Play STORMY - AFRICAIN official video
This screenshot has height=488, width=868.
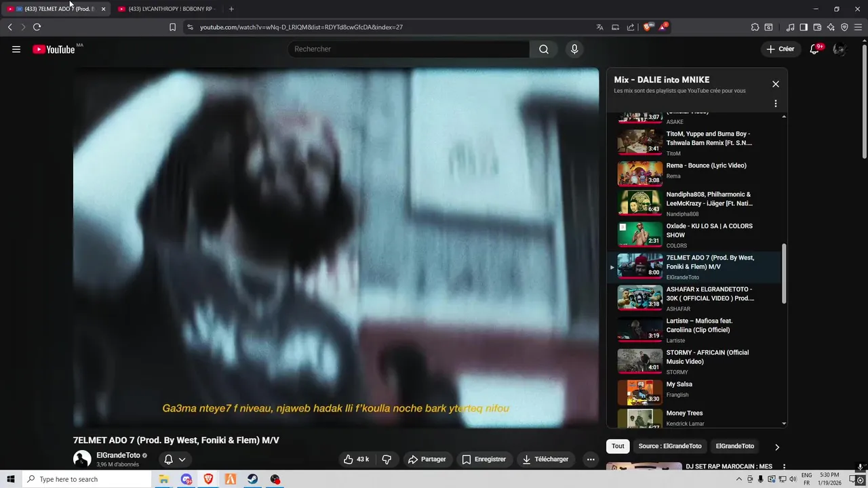pyautogui.click(x=694, y=362)
